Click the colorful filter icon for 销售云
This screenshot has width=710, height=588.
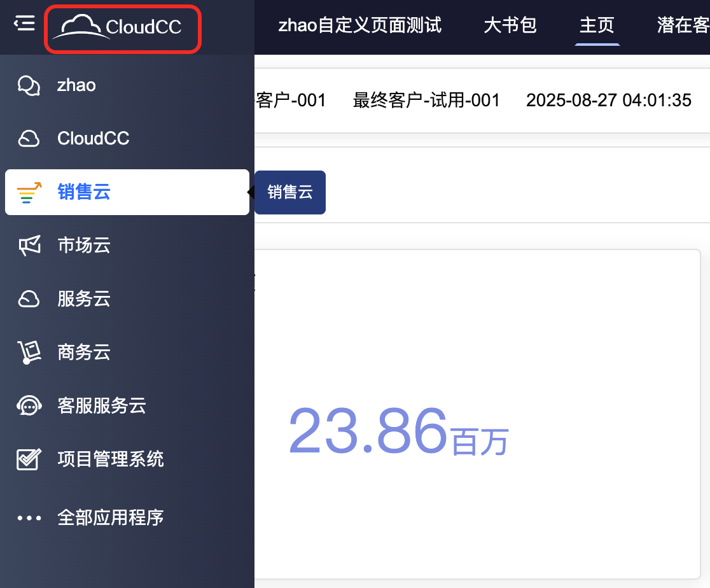[29, 192]
